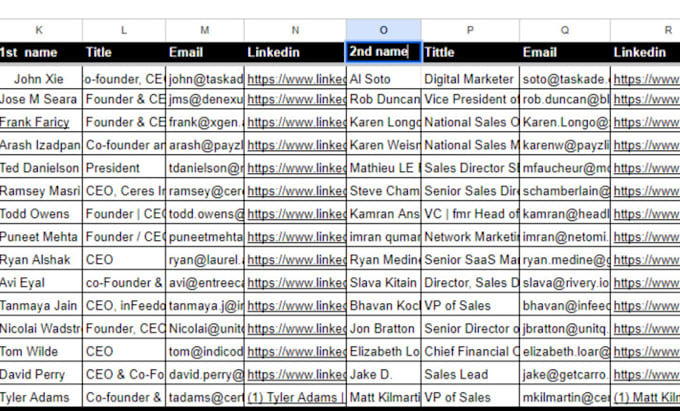Select the 'Ramsey Masri' cell
The image size is (680, 411).
[40, 191]
